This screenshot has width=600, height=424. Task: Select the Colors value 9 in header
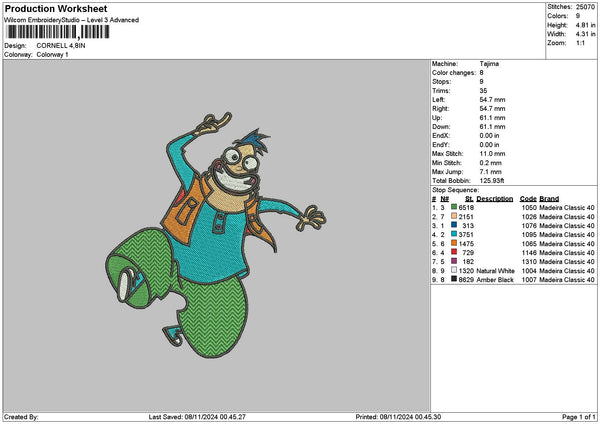click(x=578, y=16)
